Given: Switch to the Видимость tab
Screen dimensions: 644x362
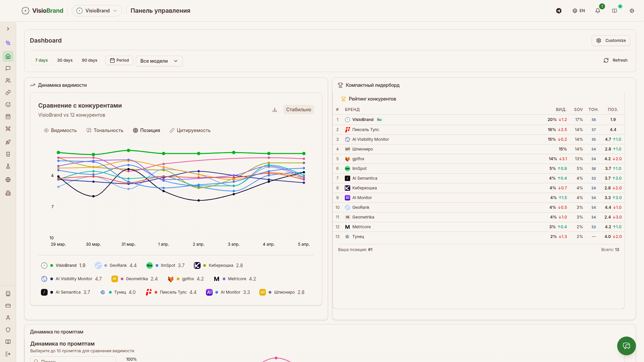Looking at the screenshot, I should [x=60, y=130].
